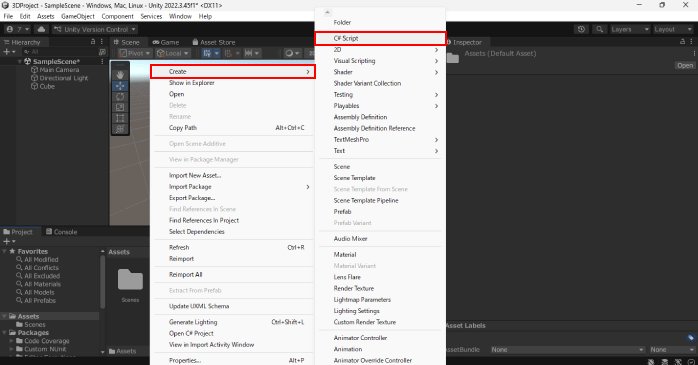Open the Window menu
Image resolution: width=698 pixels, height=365 pixels.
[x=180, y=16]
